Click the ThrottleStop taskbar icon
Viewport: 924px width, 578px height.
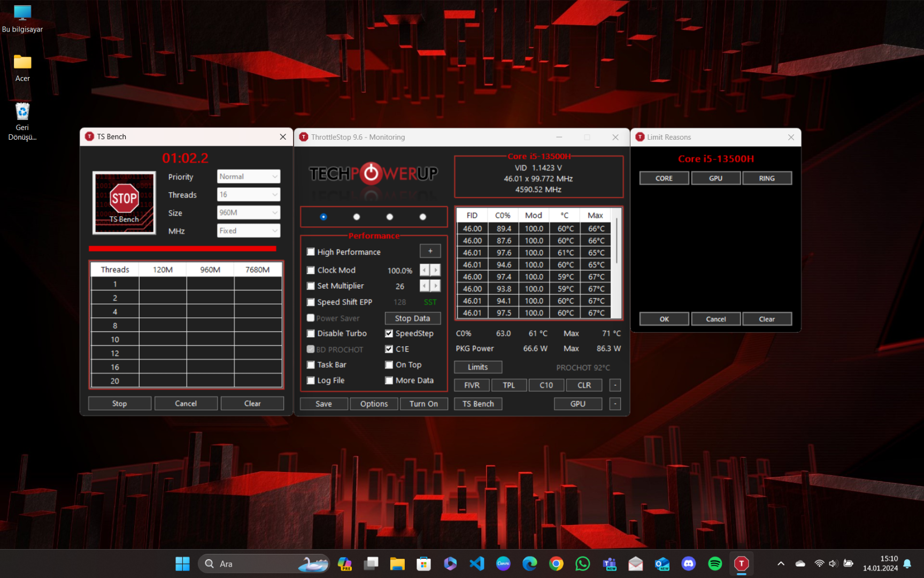(x=742, y=564)
